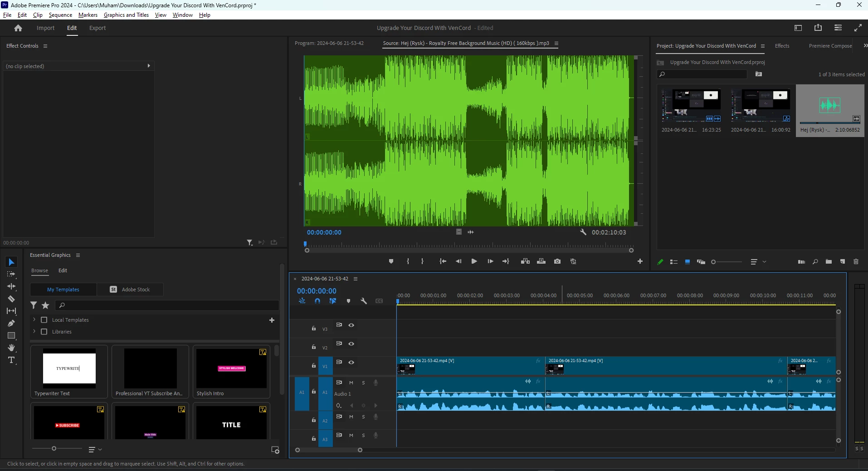Maximize video output with fullscreen icon
Screen dimensions: 868x471
858,28
